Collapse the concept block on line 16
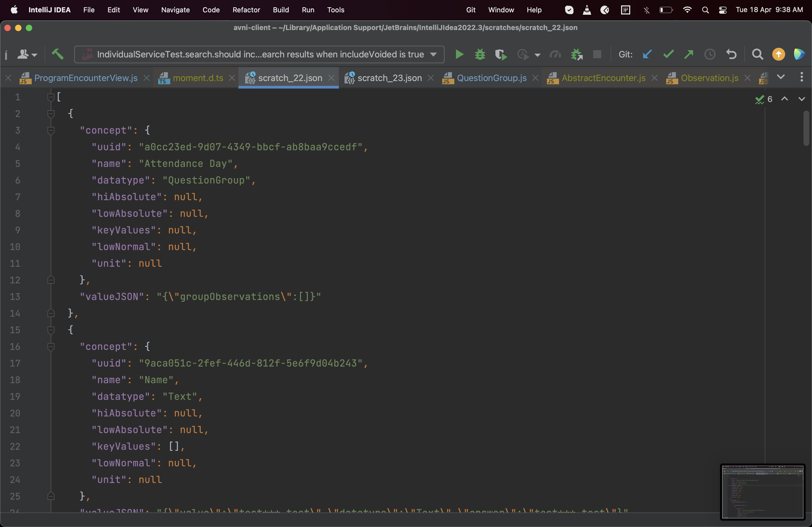 pyautogui.click(x=51, y=347)
